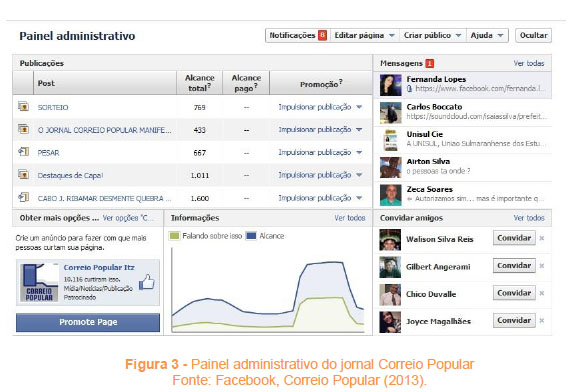Screen dimensions: 585x392
Task: Open the Ajuda dropdown menu
Action: (x=487, y=35)
